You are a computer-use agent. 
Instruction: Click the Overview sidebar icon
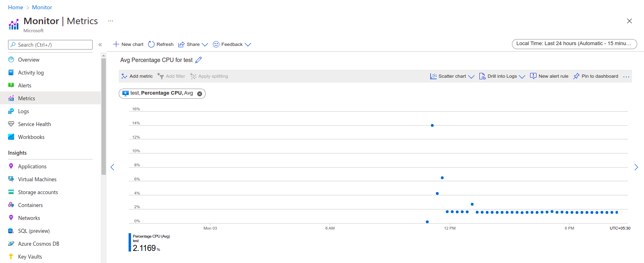coord(11,60)
